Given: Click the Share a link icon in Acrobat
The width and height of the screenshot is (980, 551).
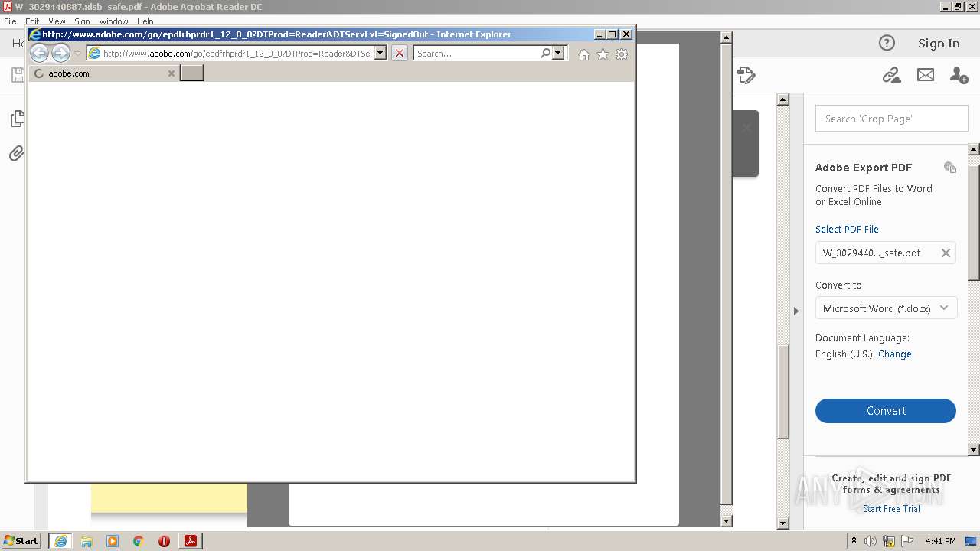Looking at the screenshot, I should (x=891, y=75).
